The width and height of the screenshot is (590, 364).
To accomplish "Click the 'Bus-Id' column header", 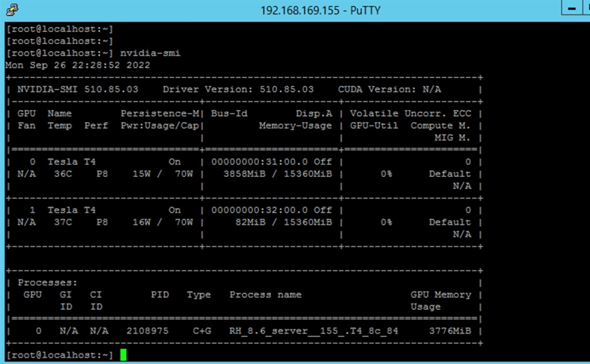I will point(229,113).
